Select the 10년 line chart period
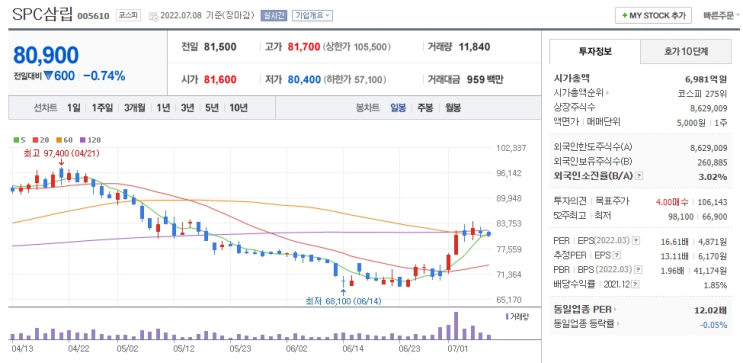Screen dimensions: 743x363 click(238, 108)
